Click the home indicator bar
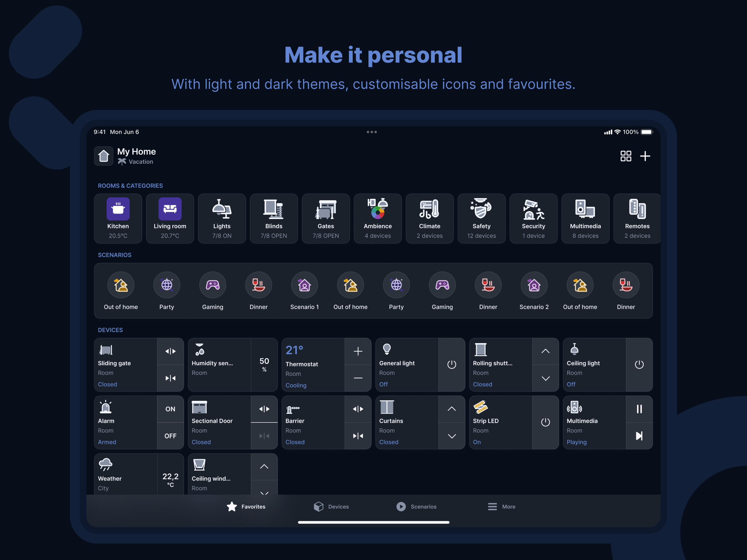Image resolution: width=747 pixels, height=560 pixels. 373,522
